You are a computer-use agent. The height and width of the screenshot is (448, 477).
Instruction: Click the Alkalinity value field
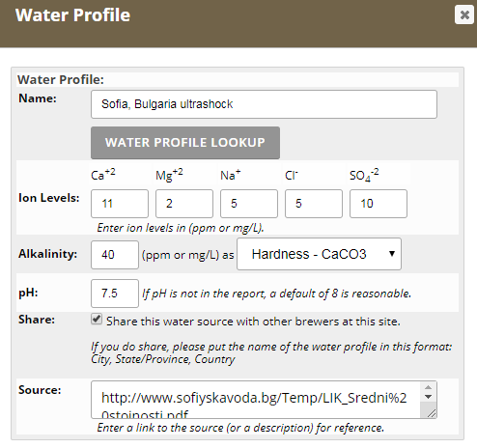(x=115, y=255)
